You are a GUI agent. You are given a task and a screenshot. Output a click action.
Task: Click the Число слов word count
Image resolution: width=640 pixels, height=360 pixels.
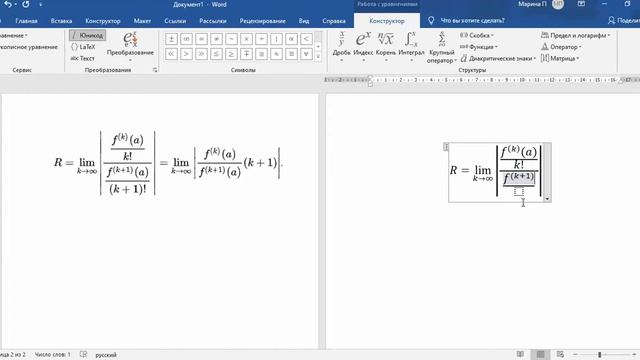point(53,355)
